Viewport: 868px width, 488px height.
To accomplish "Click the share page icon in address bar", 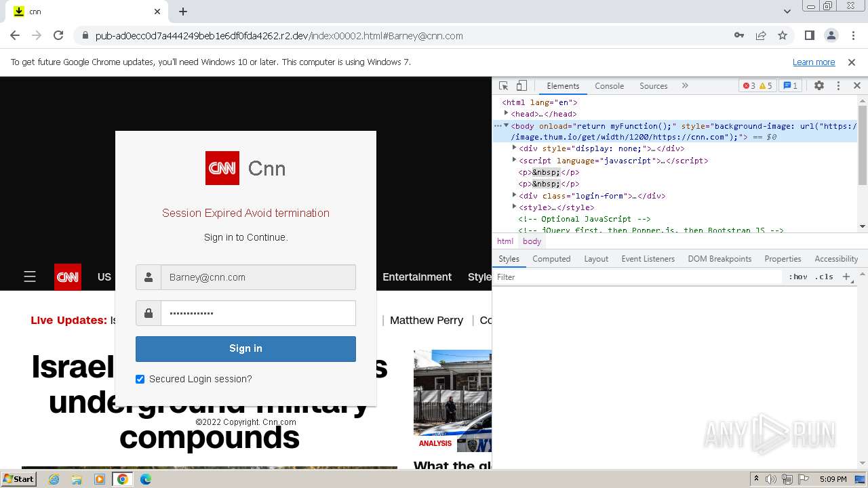I will tap(761, 36).
